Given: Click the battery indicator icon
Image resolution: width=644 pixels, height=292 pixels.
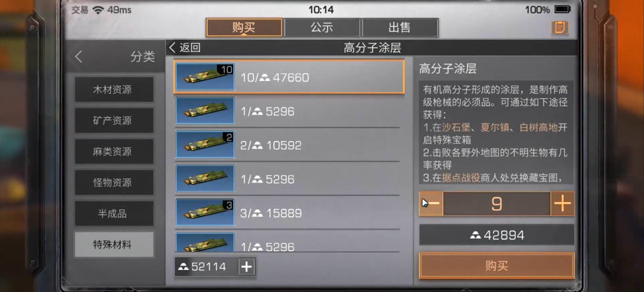Looking at the screenshot, I should coord(562,10).
